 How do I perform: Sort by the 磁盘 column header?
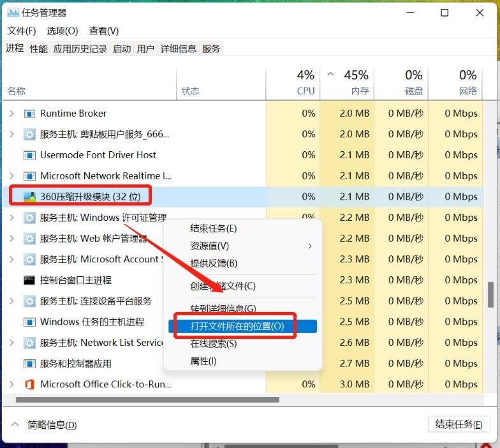pyautogui.click(x=401, y=84)
